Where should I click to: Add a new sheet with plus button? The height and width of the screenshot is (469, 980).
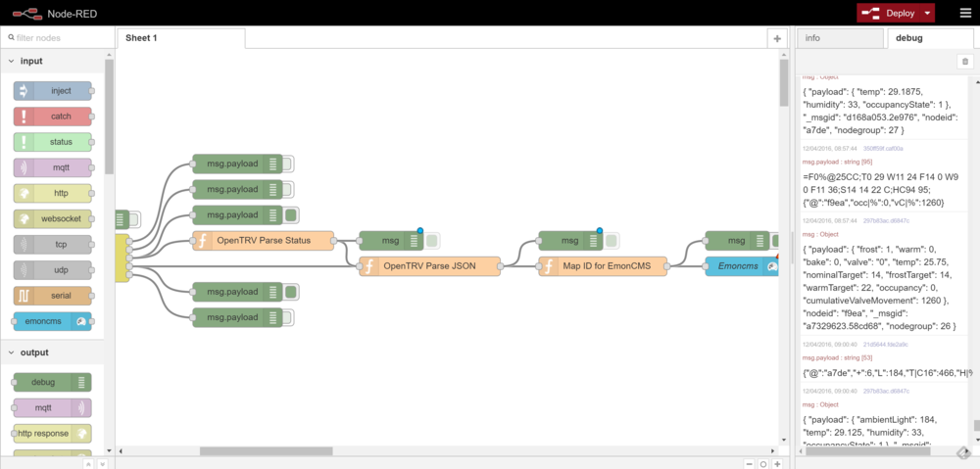[x=777, y=38]
